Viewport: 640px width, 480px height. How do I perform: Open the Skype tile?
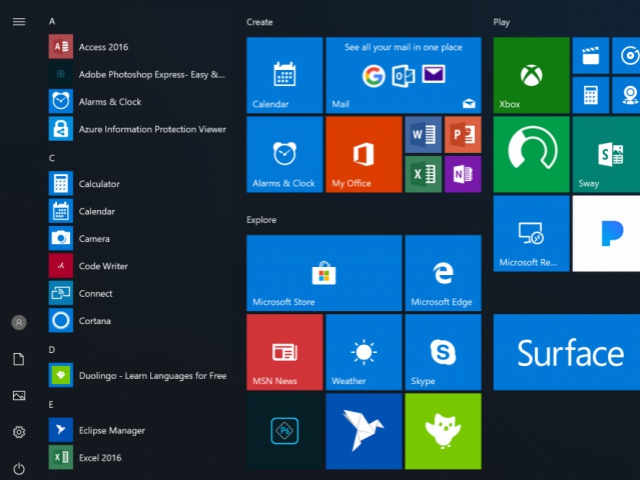coord(442,352)
